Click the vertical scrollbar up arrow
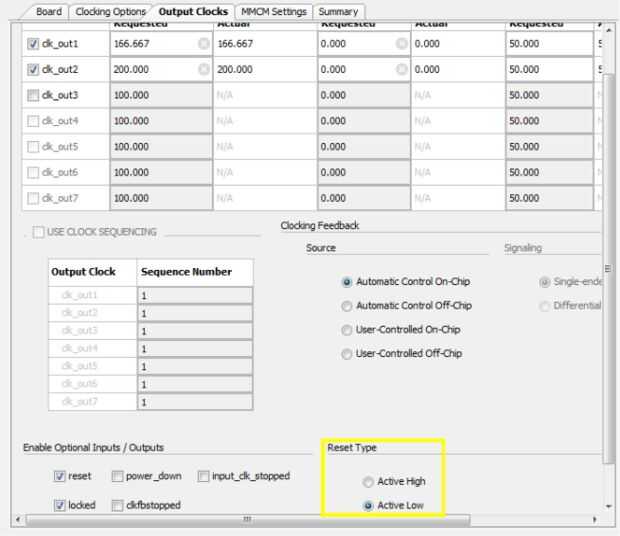Screen dimensions: 620x536 coord(609,30)
